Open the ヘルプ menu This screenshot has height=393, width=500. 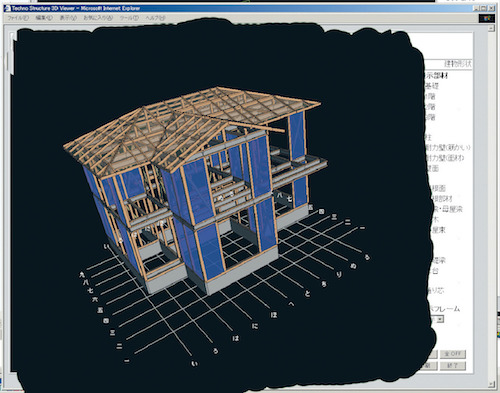coord(155,18)
